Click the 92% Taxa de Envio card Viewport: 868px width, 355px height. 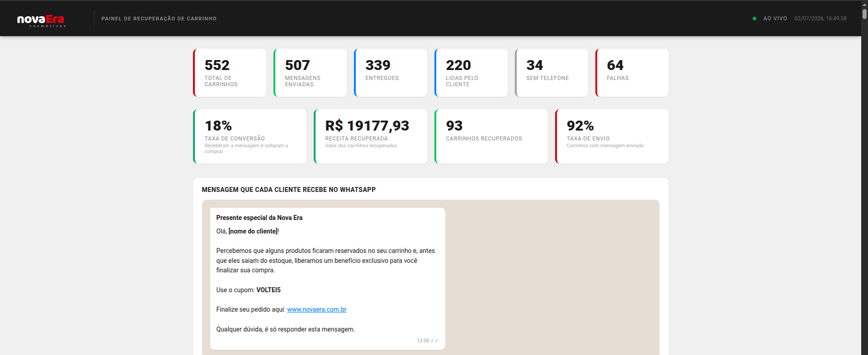click(612, 136)
